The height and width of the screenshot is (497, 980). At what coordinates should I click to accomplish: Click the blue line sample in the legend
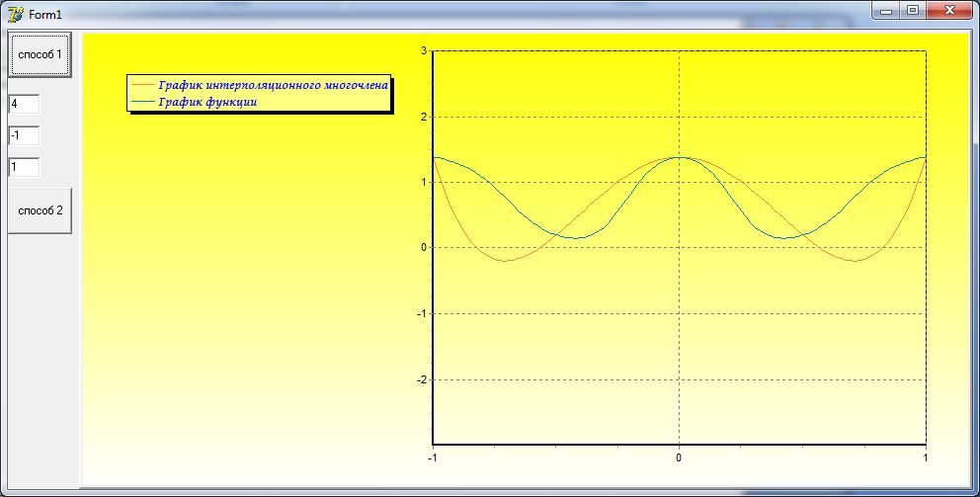[143, 101]
